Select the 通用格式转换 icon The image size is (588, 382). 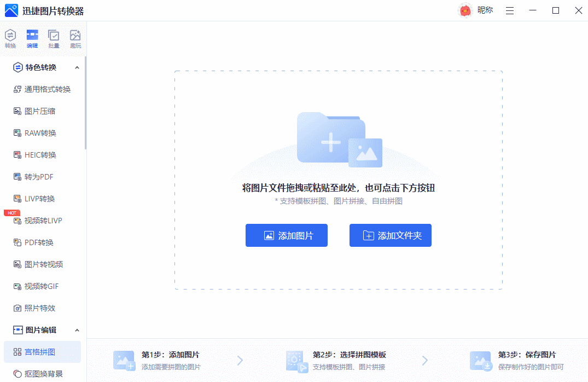[18, 89]
